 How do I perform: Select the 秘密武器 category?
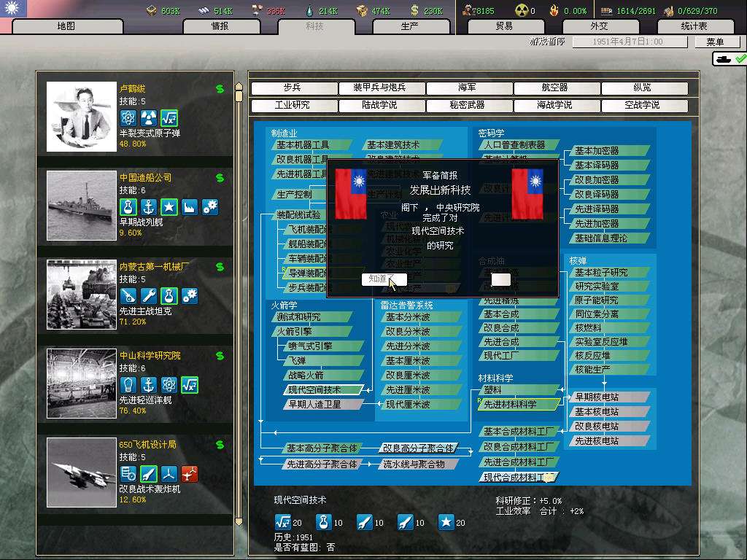click(x=468, y=105)
